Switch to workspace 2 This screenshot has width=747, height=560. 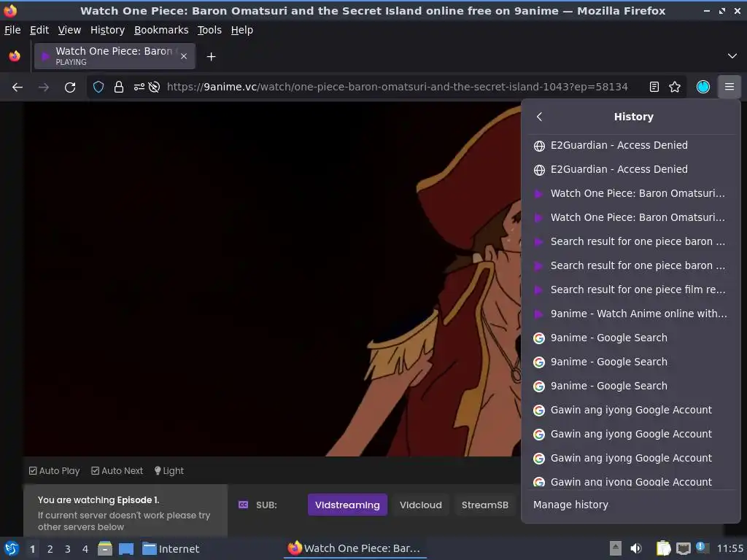click(x=50, y=549)
